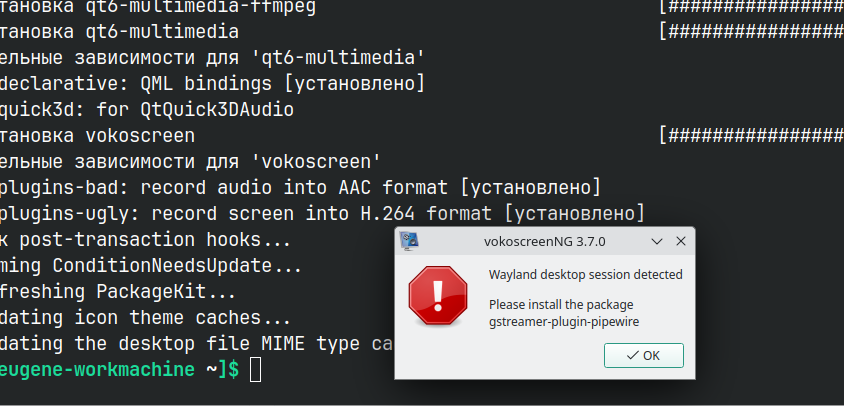Screen dimensions: 844x406
Task: Click the plugins-ugly H.264 format terminal line
Action: coord(322,214)
